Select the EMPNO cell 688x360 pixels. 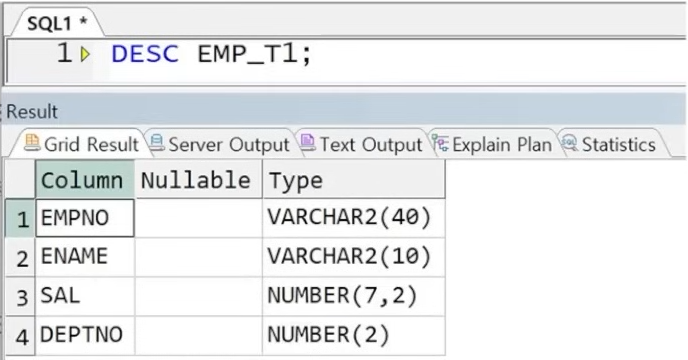[x=85, y=218]
